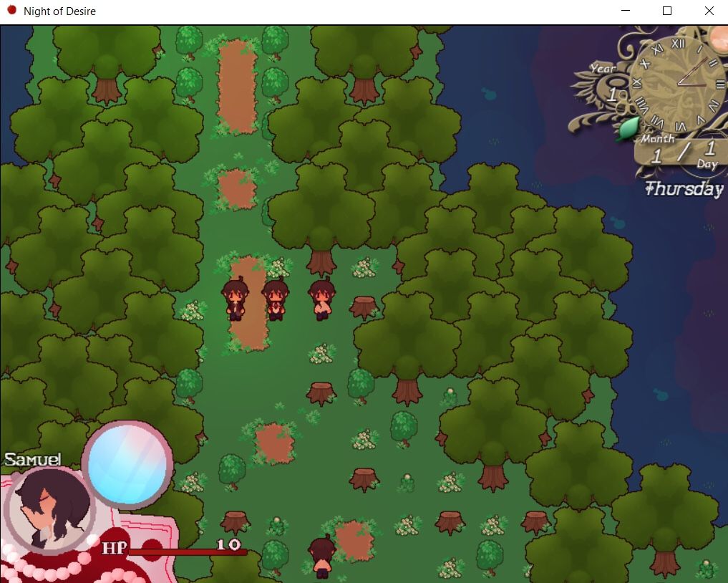Click the XII numeral on the clock

(679, 44)
